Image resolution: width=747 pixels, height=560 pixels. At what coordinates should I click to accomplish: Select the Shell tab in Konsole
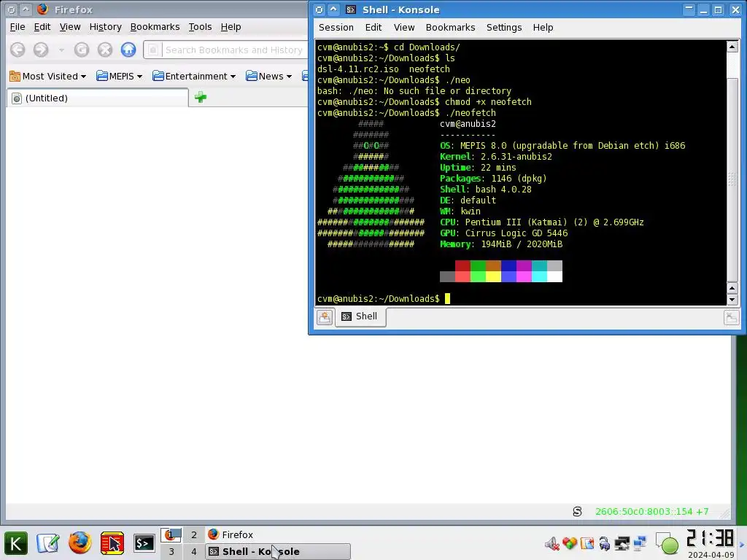(x=360, y=316)
